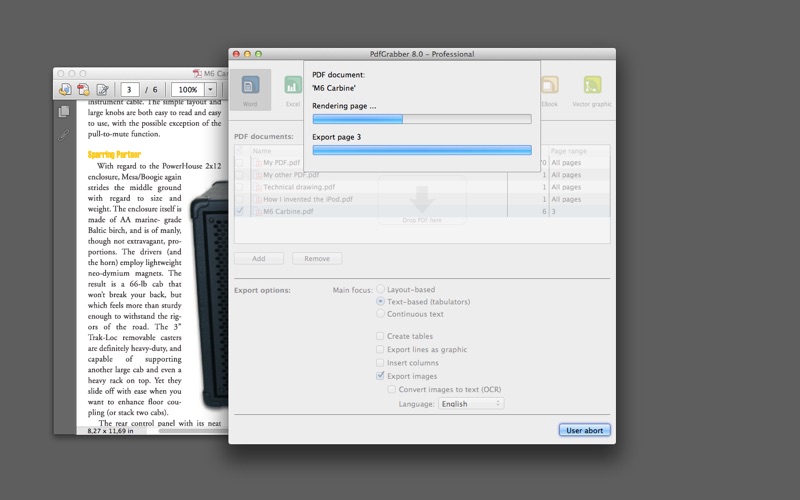Image resolution: width=800 pixels, height=500 pixels.
Task: Select the Technical drawing.pdf file name
Action: point(299,187)
